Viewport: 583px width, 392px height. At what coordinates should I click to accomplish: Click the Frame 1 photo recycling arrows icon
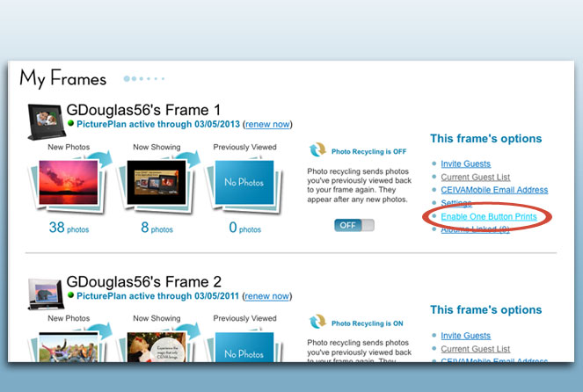pos(318,149)
